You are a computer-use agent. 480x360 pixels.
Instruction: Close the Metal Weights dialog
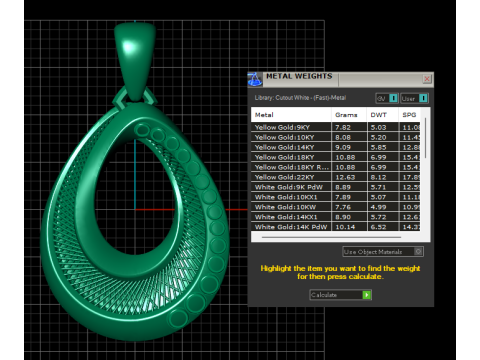click(427, 79)
